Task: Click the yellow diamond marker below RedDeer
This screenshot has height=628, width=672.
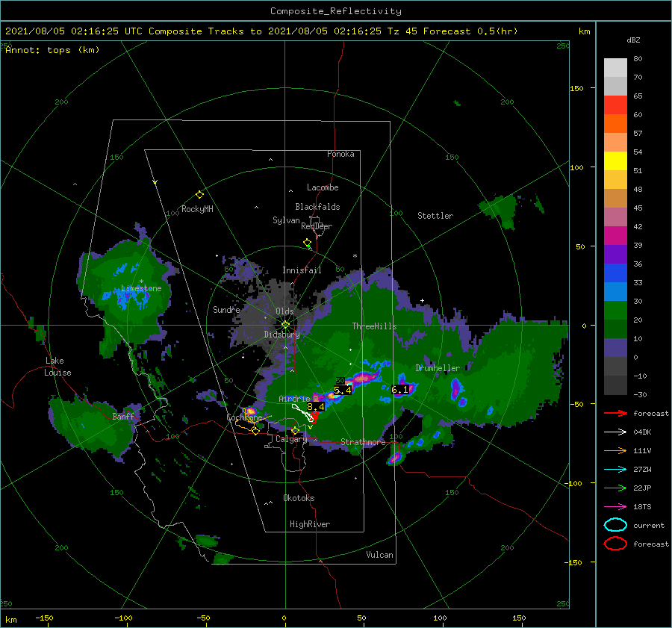Action: coord(307,243)
